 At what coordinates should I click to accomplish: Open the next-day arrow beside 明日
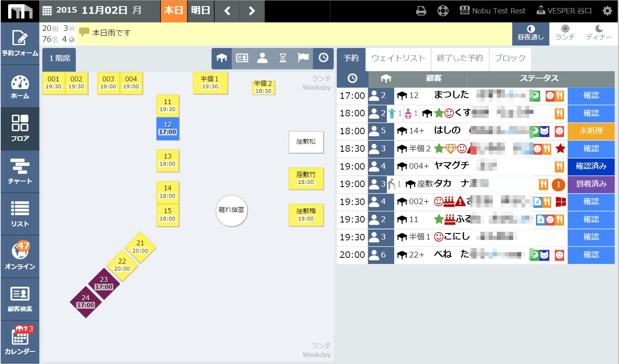(x=252, y=11)
